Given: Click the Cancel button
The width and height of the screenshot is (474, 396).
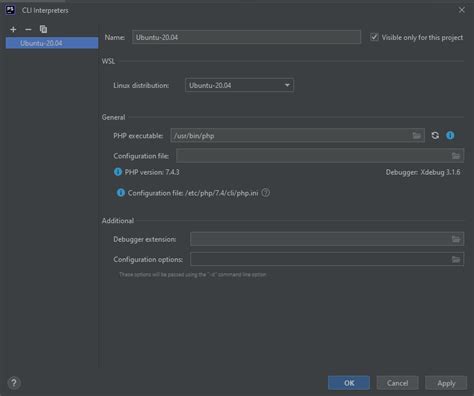Looking at the screenshot, I should (397, 383).
